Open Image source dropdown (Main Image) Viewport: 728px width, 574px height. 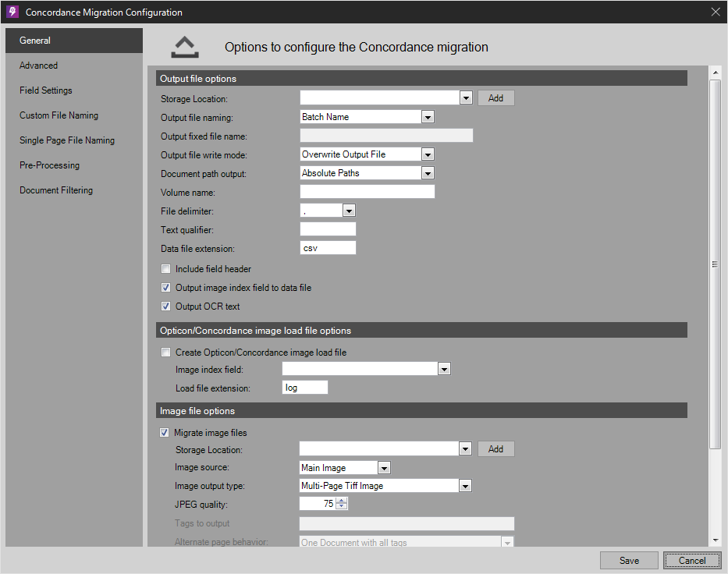coord(384,468)
